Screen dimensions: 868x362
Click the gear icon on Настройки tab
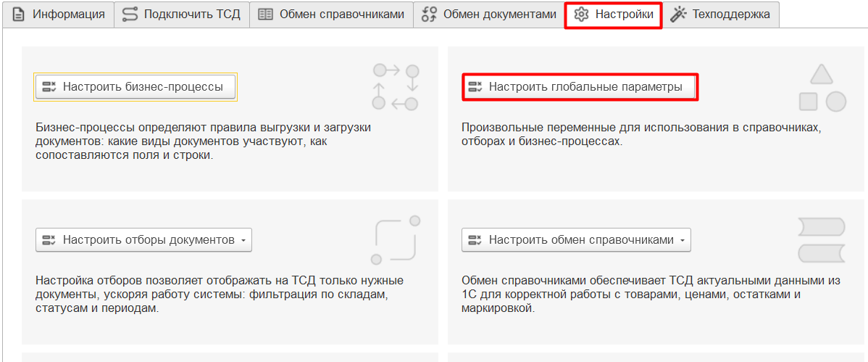pyautogui.click(x=580, y=15)
